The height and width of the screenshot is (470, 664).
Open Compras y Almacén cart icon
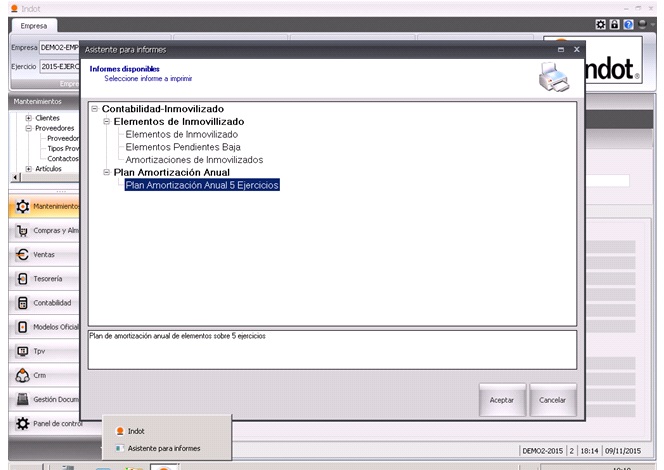(x=22, y=230)
